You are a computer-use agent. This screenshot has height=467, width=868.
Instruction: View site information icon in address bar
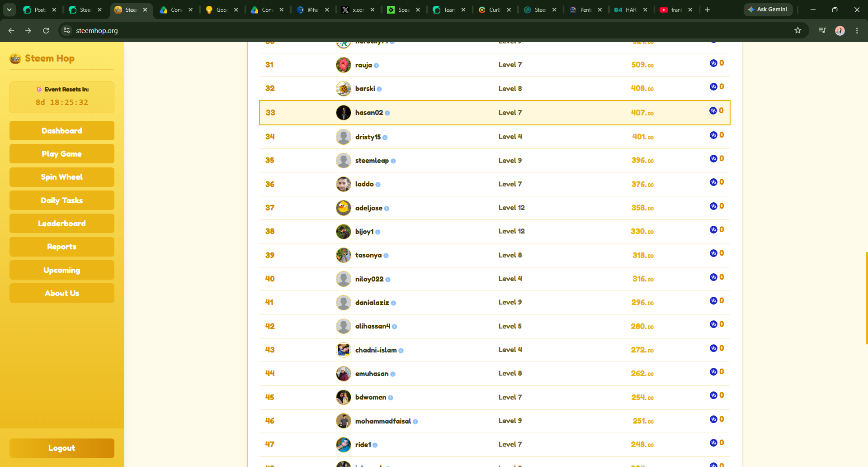pos(67,30)
